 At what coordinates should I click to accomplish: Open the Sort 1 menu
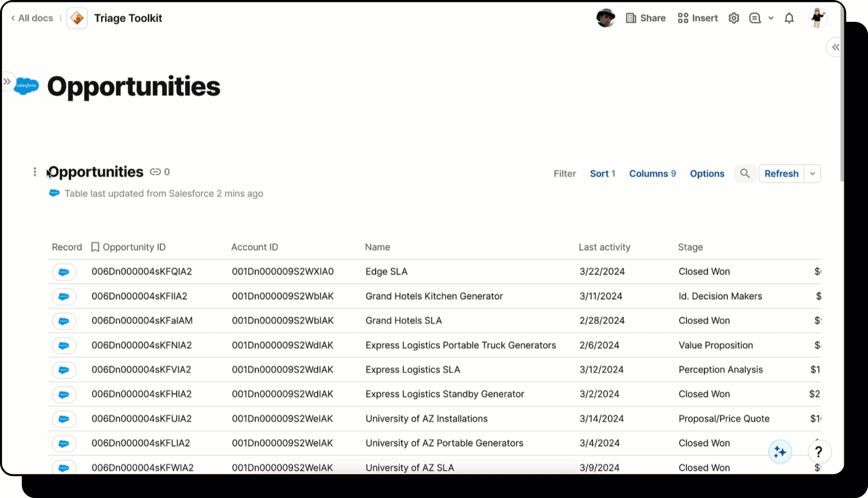coord(602,173)
